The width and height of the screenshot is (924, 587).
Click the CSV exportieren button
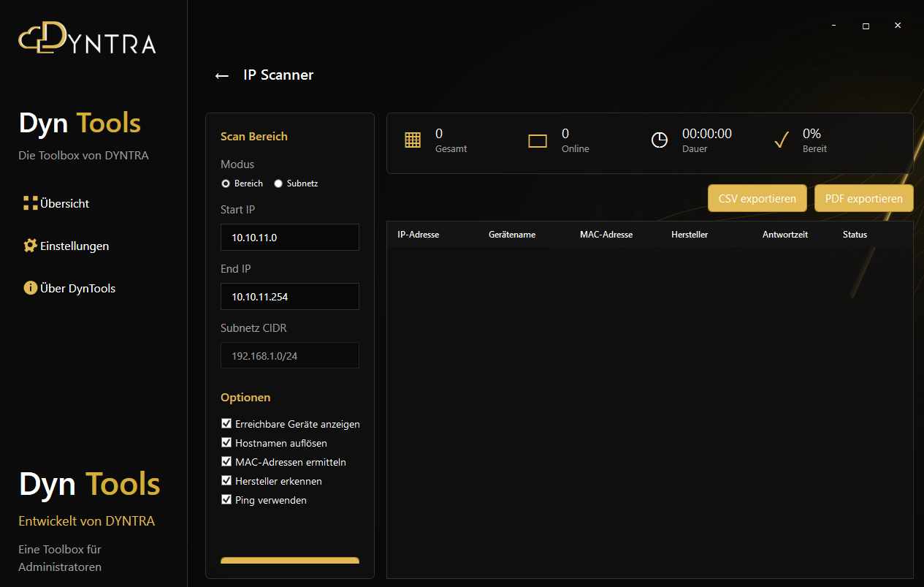pyautogui.click(x=757, y=198)
